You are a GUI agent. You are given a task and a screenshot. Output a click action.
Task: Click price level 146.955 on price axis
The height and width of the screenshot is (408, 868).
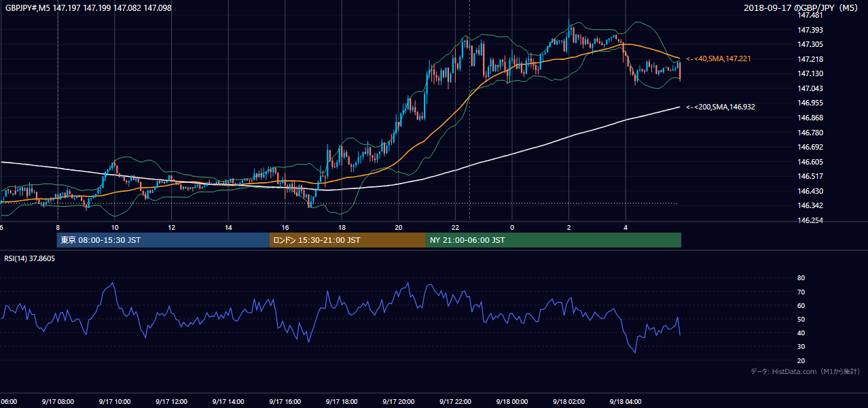coord(811,103)
